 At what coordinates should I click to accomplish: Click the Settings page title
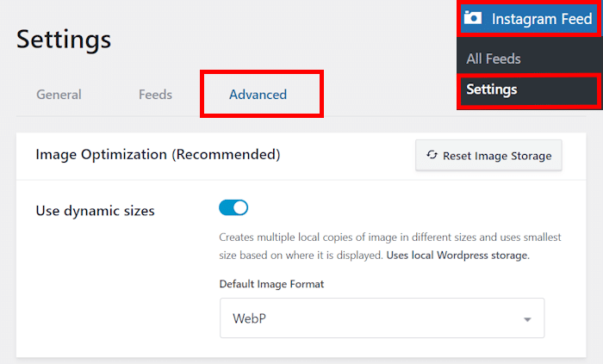[x=64, y=39]
